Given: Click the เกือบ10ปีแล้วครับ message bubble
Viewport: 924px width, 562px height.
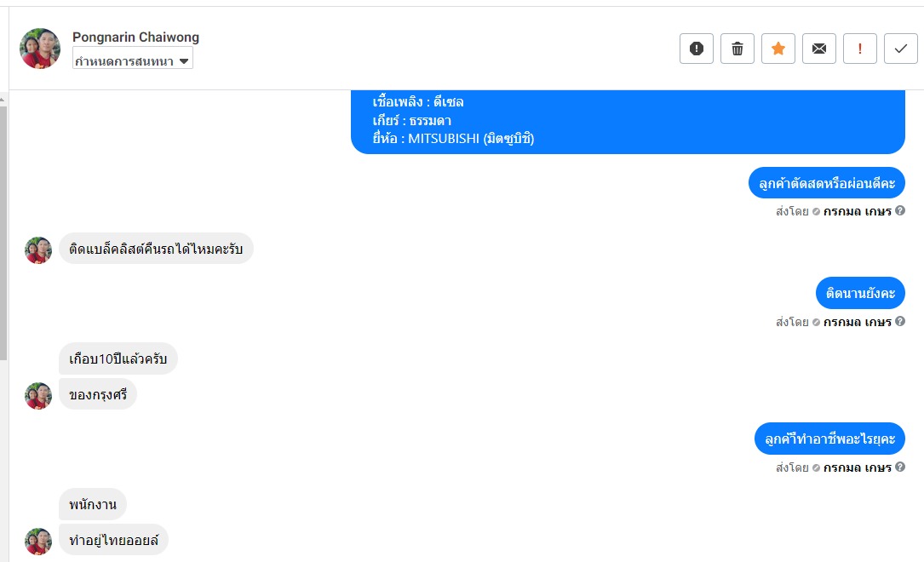Looking at the screenshot, I should coord(118,358).
